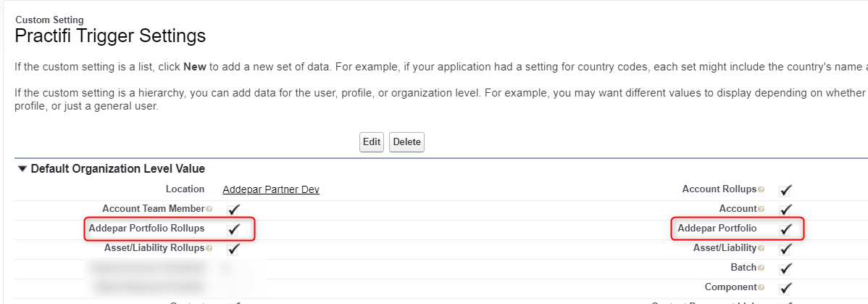
Task: Open help icon next to Account Team Member
Action: (x=209, y=209)
